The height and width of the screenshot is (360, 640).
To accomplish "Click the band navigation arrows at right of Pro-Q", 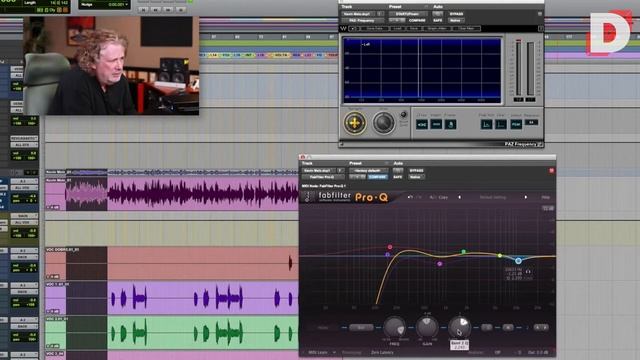I will [541, 327].
